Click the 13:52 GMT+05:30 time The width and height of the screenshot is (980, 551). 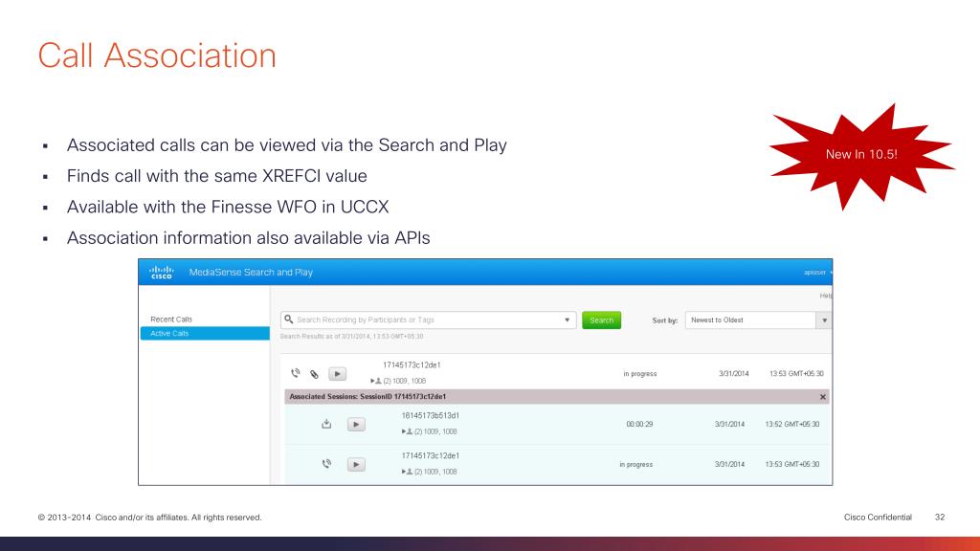[791, 424]
